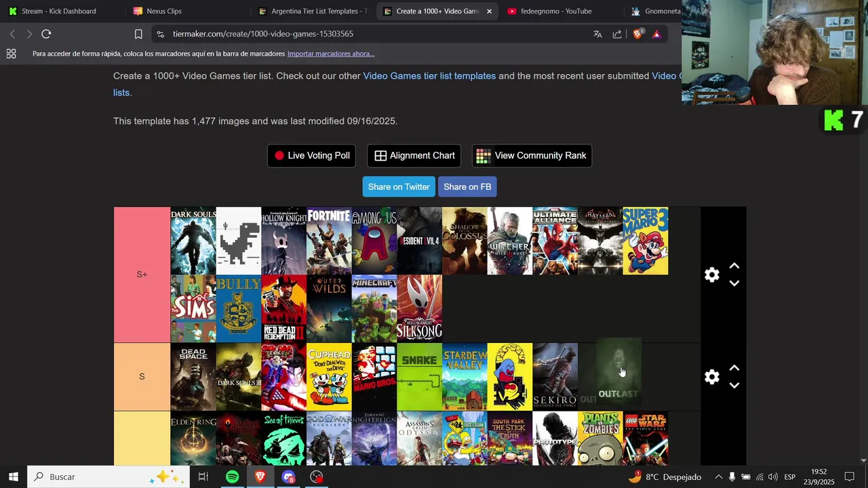Select The Witcher Wild Hunt thumbnail
The image size is (868, 488).
tap(510, 241)
